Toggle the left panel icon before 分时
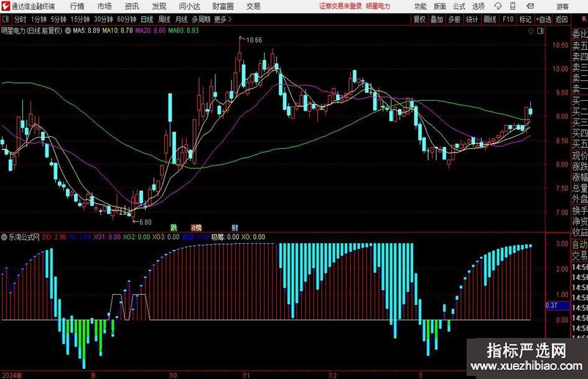 (x=6, y=19)
